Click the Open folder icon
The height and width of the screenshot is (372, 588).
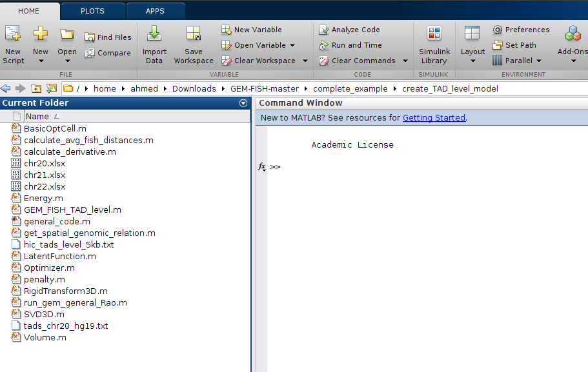(66, 34)
